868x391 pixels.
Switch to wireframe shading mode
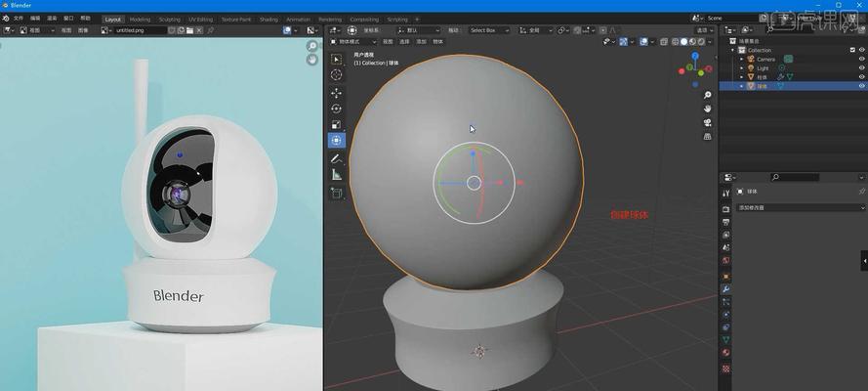675,41
